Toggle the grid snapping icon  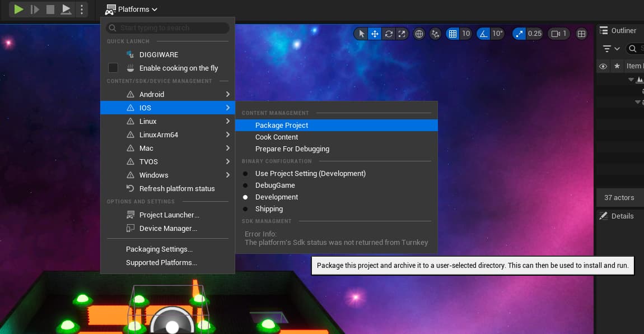coord(452,34)
